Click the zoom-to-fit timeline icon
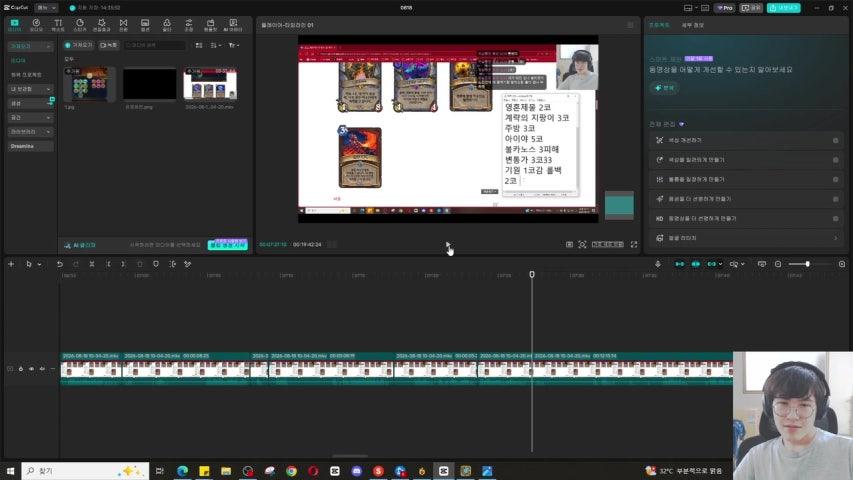This screenshot has height=480, width=853. click(x=762, y=264)
